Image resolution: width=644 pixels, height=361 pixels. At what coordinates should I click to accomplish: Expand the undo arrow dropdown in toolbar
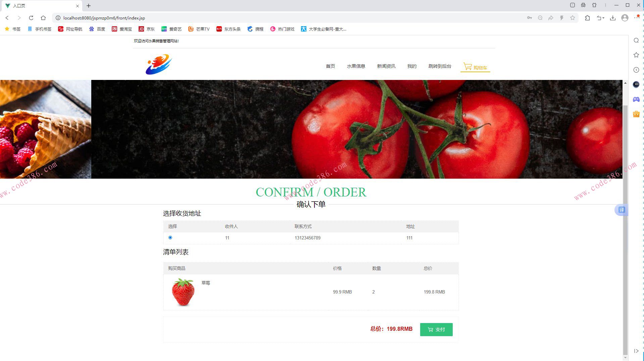600,18
